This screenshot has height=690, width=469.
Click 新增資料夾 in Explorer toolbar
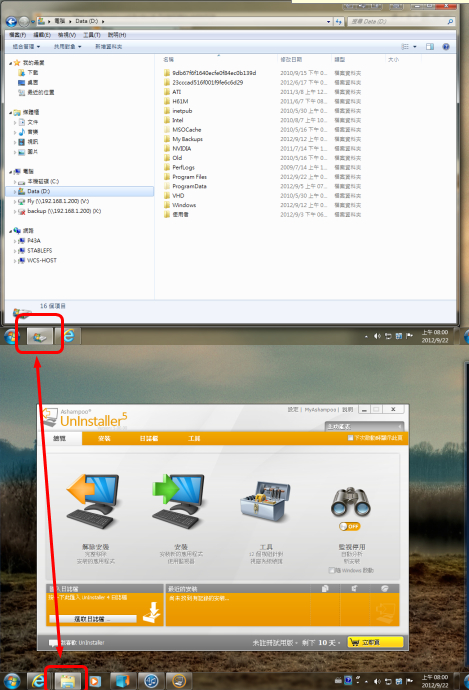[x=108, y=47]
